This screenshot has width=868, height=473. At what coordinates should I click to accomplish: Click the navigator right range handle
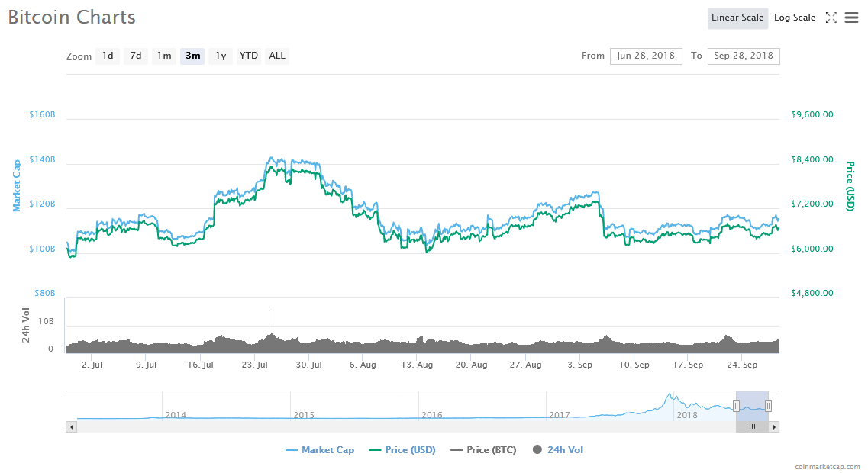[768, 406]
